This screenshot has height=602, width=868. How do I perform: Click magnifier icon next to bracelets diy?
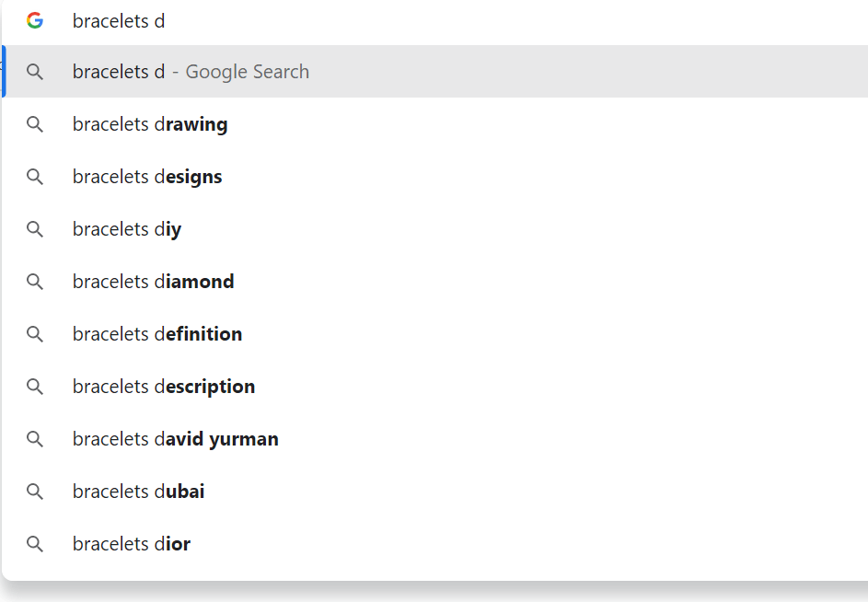(35, 228)
